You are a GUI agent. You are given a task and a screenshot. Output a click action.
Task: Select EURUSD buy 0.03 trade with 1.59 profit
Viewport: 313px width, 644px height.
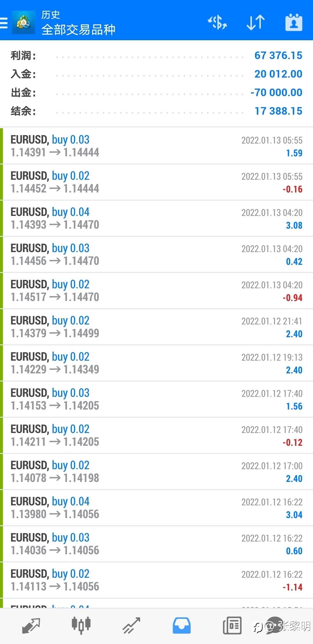(x=156, y=146)
